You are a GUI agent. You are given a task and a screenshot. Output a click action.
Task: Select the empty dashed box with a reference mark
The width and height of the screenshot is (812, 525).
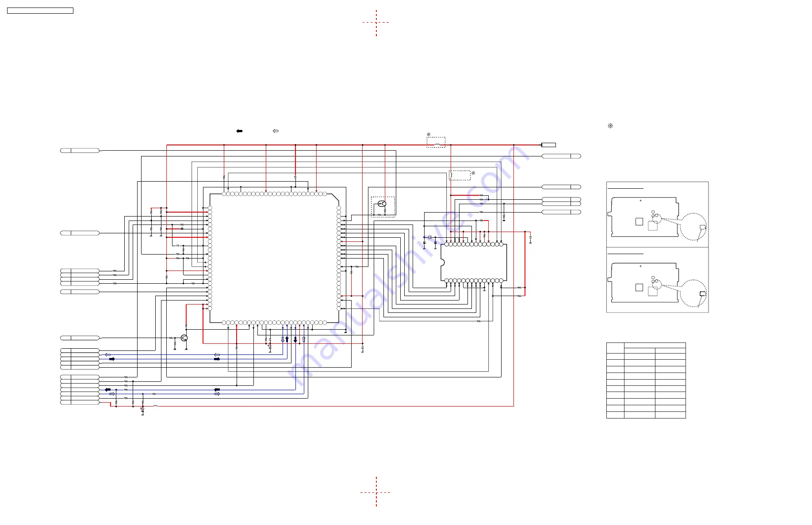click(460, 175)
